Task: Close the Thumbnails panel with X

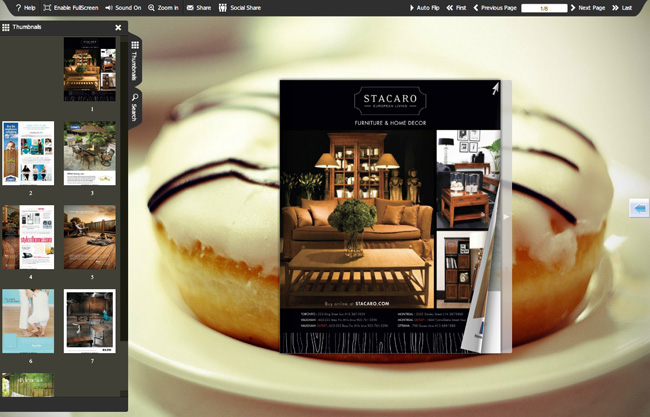Action: 118,27
